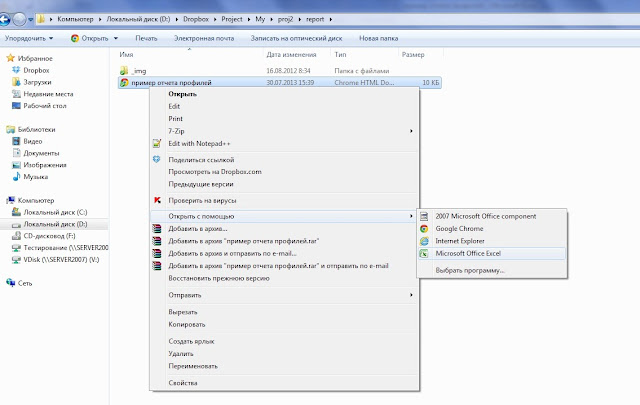The height and width of the screenshot is (405, 640).
Task: Select the Dropbox icon in Favorites sidebar
Action: pos(16,70)
